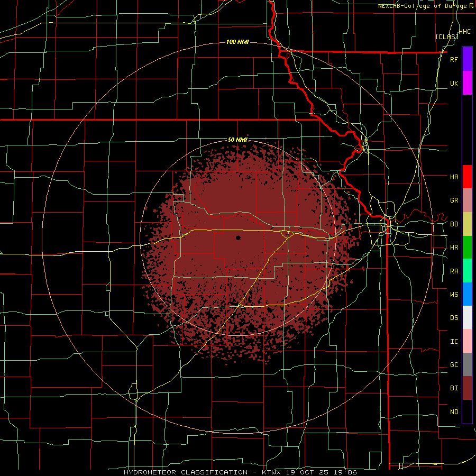Image resolution: width=476 pixels, height=476 pixels.
Task: Click the purple RF color swatch
Action: [x=467, y=59]
